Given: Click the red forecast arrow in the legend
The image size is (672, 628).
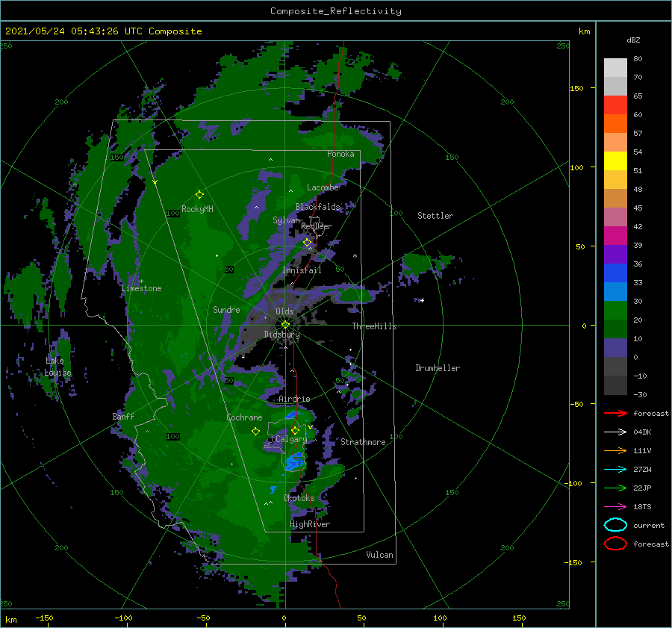Looking at the screenshot, I should coord(615,413).
